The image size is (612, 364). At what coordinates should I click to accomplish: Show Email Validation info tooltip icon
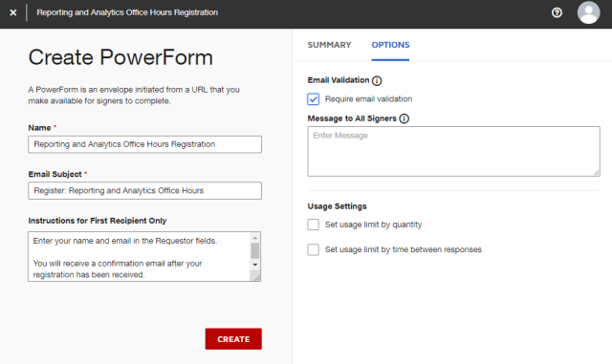click(x=377, y=81)
